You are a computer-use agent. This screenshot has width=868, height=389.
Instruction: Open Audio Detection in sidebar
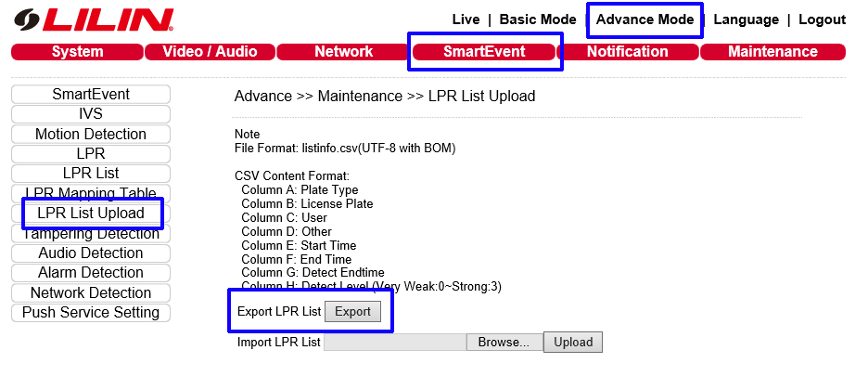click(91, 253)
